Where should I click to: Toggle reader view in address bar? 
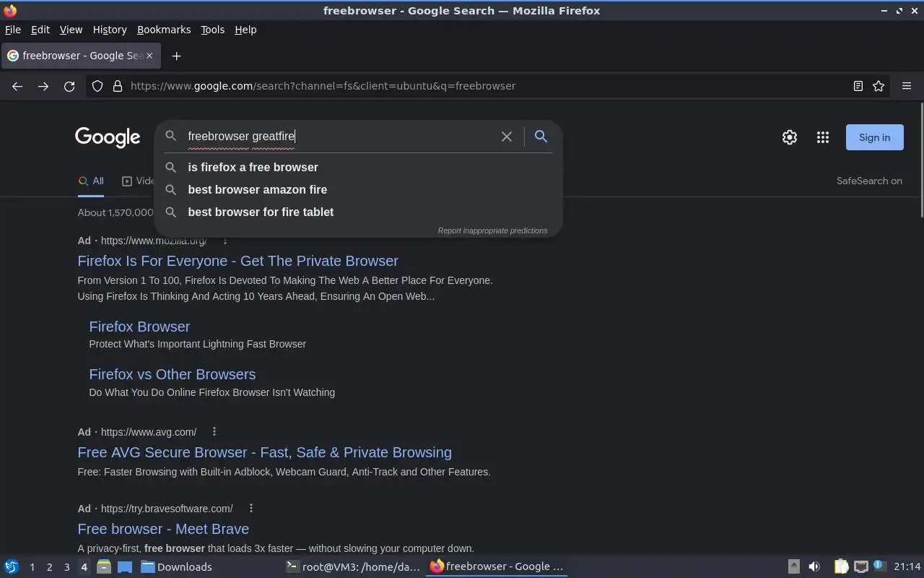tap(858, 86)
